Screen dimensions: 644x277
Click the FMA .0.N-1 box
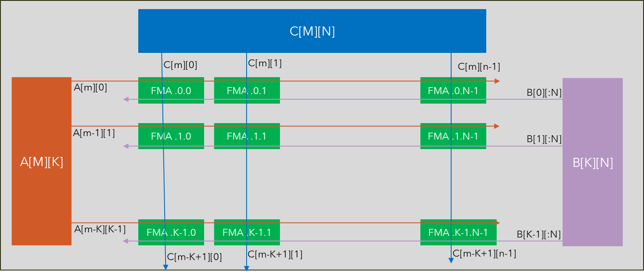click(453, 91)
